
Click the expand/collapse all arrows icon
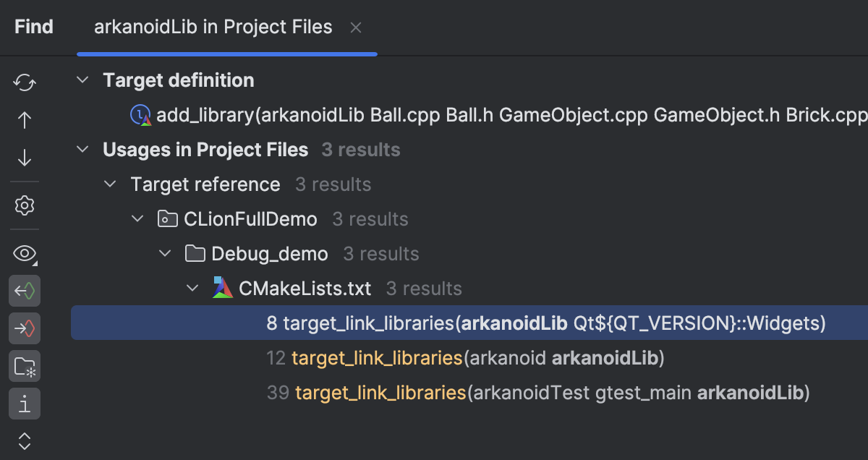coord(25,440)
